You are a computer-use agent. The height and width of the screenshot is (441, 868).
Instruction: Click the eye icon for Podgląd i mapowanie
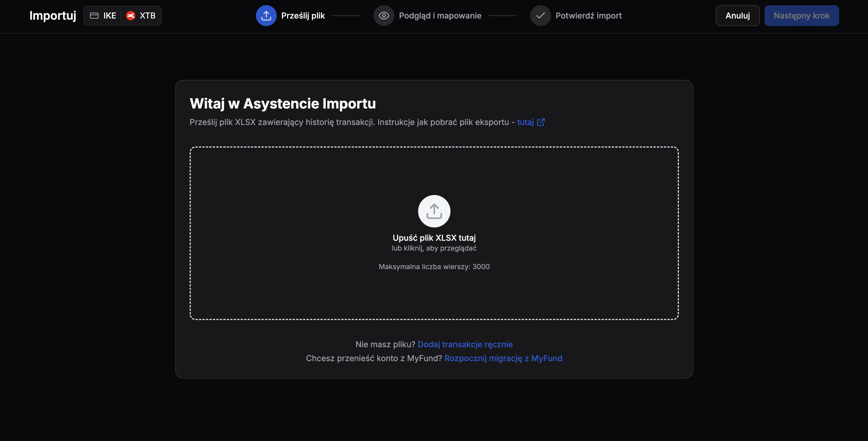click(383, 16)
